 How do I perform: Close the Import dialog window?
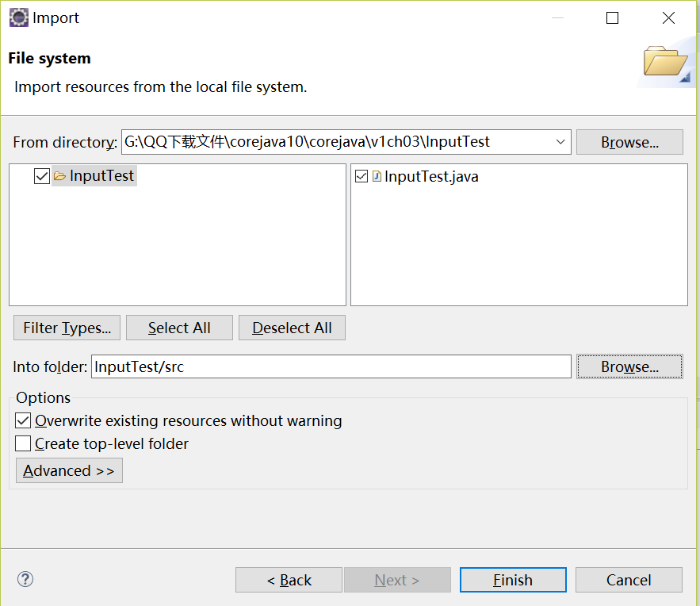pyautogui.click(x=668, y=18)
